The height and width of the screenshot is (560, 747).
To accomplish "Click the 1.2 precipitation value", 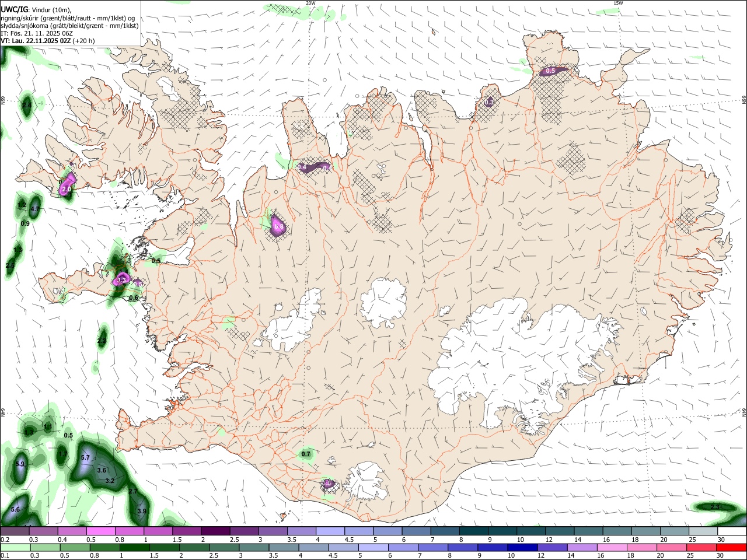I will tap(22, 205).
